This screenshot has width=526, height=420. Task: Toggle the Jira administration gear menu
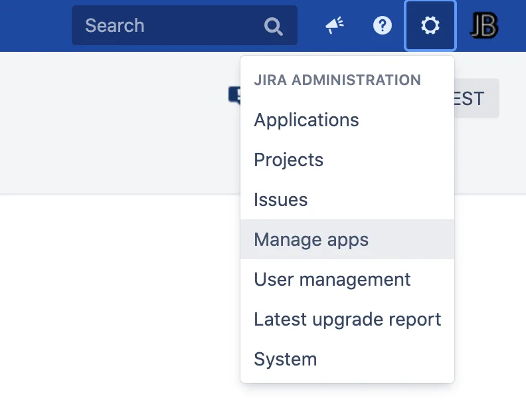tap(430, 25)
